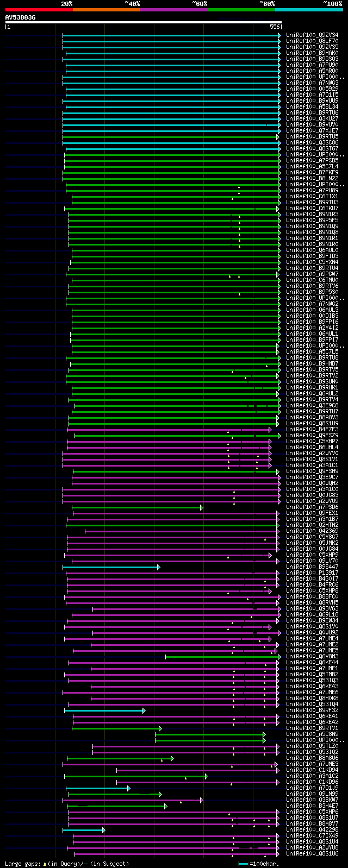Image resolution: width=348 pixels, height=868 pixels.
Task: Click label UniRef100_Q42369
Action: coord(312,531)
